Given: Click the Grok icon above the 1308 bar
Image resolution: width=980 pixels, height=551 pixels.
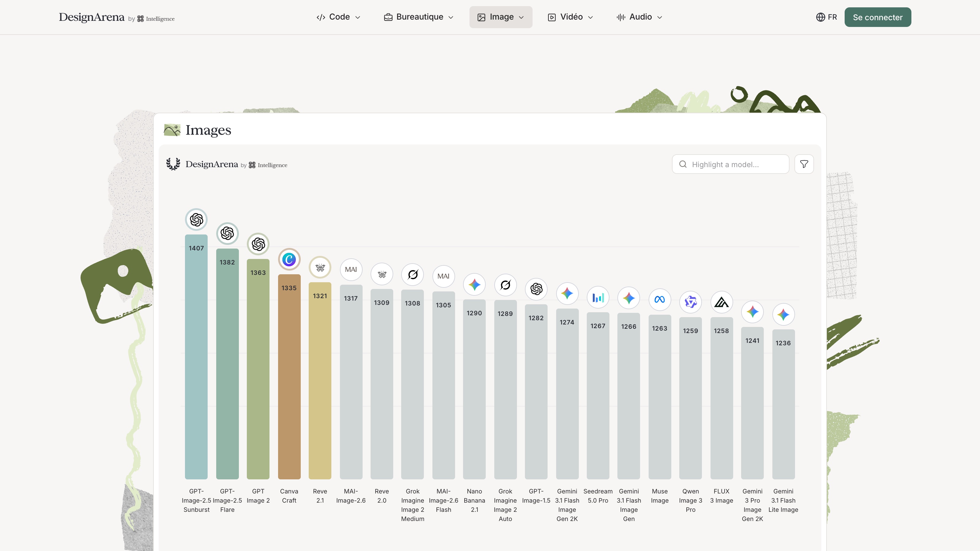Looking at the screenshot, I should point(413,275).
